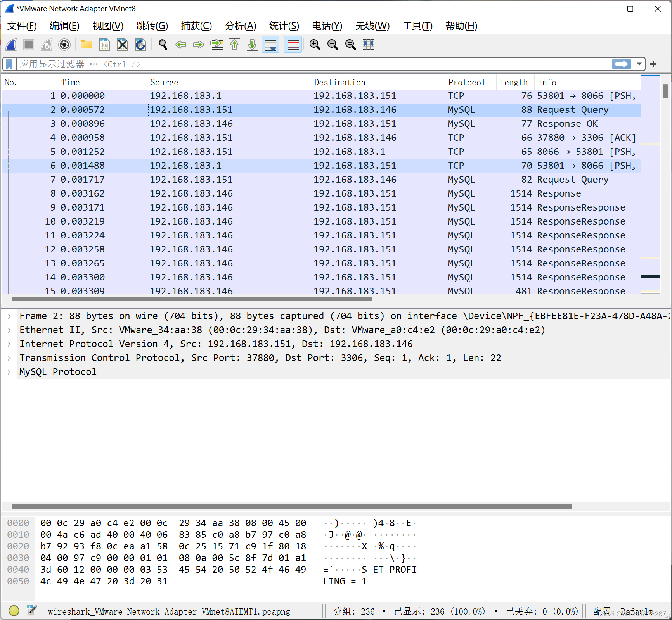
Task: Expand the MySQL Protocol tree
Action: coord(9,371)
